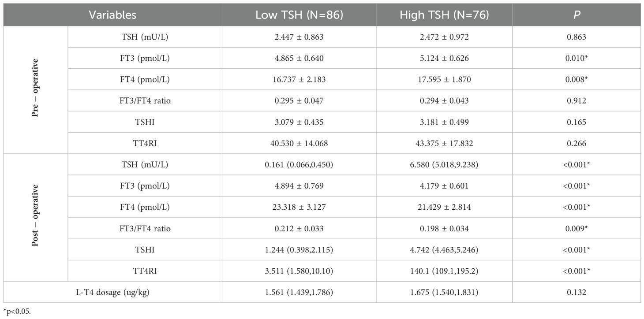Select the cell showing 5.124 ± 0.626
Viewport: 644px width, 319px height.
click(x=444, y=58)
